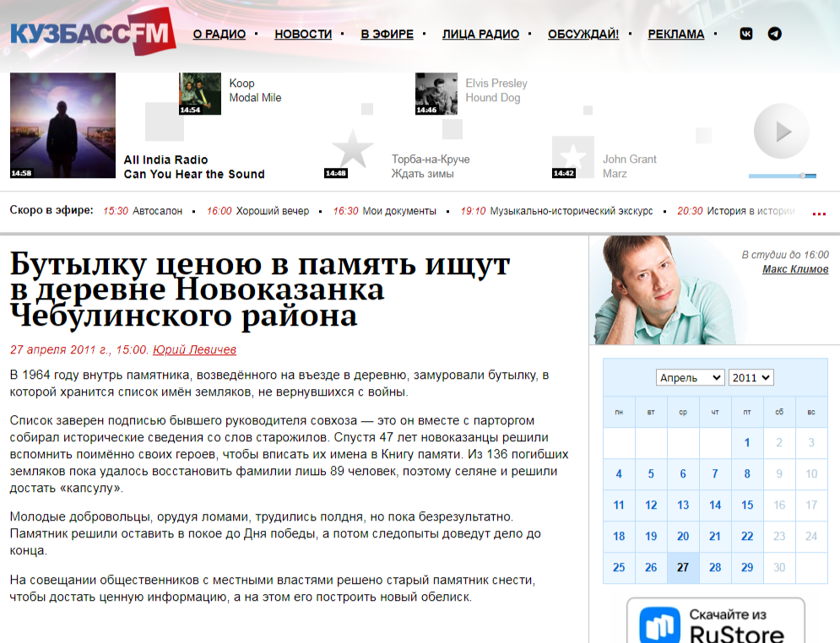This screenshot has height=643, width=840.
Task: Open the Elvis Presley Hound Dog thumbnail
Action: click(x=436, y=94)
